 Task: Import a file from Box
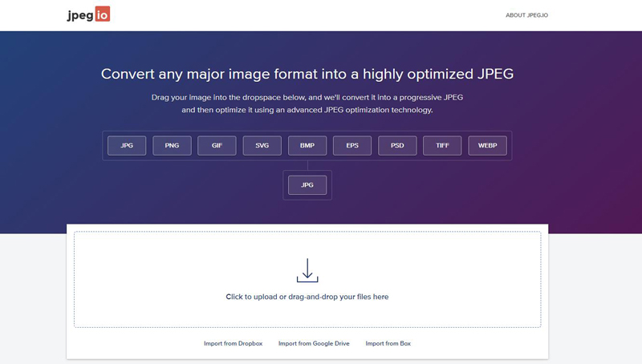coord(388,343)
